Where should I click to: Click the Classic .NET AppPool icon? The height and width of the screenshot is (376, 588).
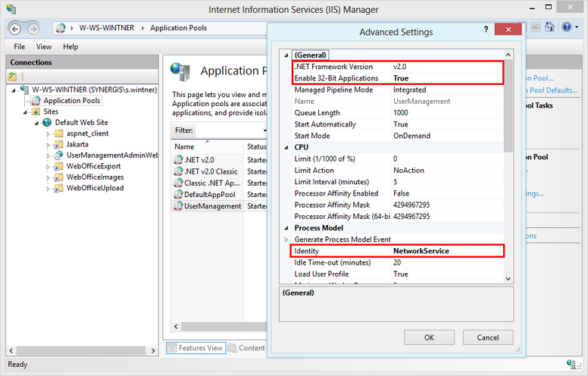tap(178, 183)
